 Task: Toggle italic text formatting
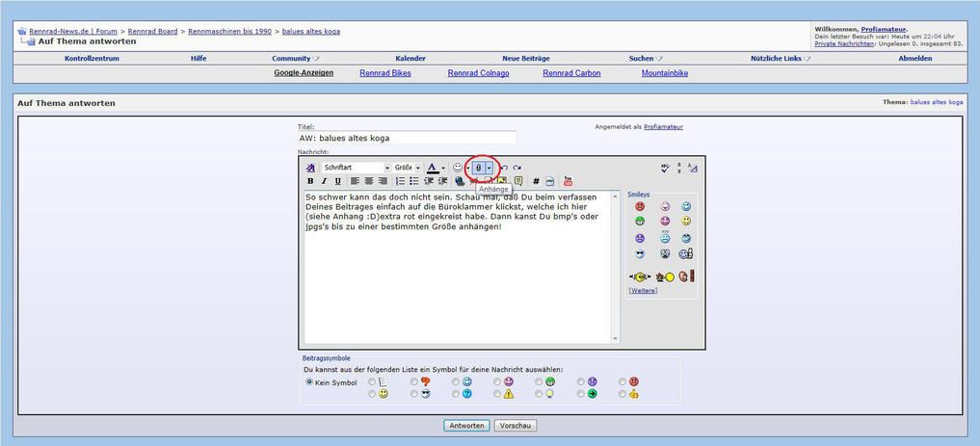[324, 181]
